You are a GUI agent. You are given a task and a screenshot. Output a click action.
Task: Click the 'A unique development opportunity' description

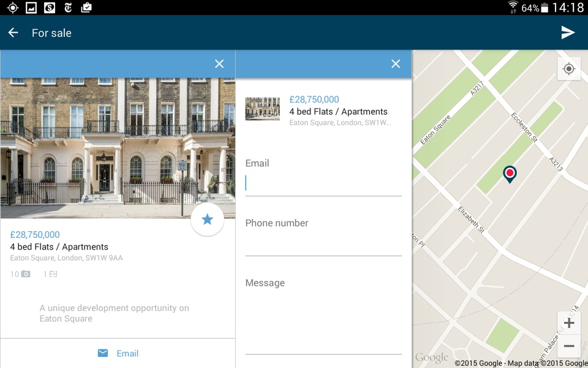click(115, 313)
